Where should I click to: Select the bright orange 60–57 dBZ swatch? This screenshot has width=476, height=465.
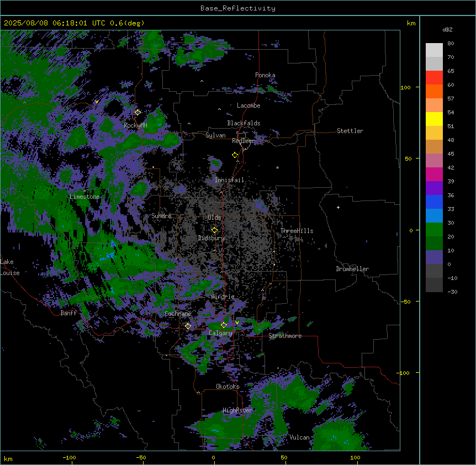click(x=434, y=91)
